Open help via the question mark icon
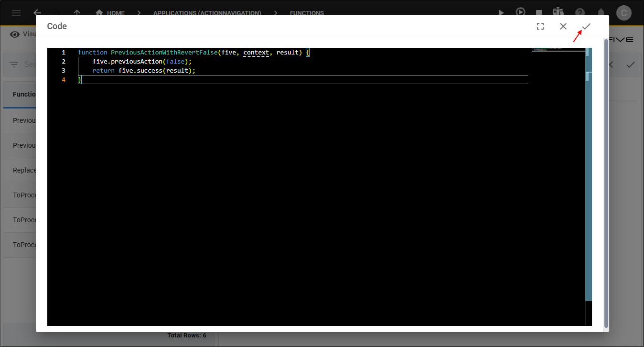The width and height of the screenshot is (644, 347). click(580, 13)
